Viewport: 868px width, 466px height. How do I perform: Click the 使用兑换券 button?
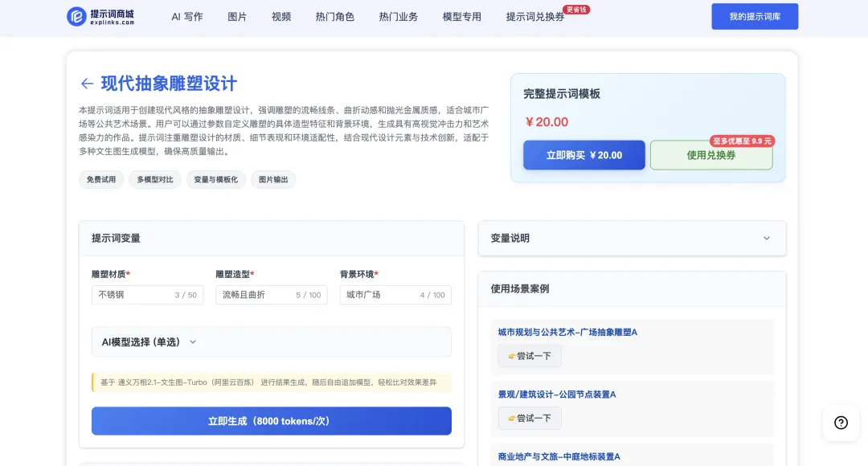pos(711,155)
